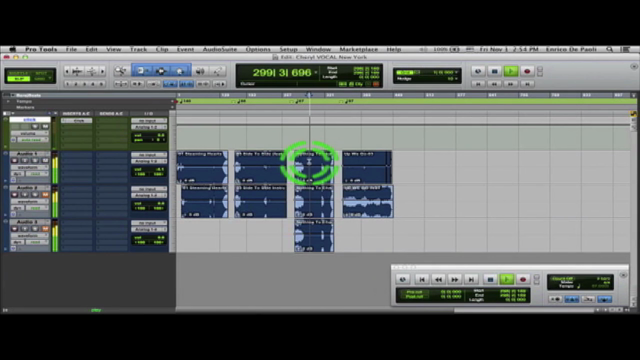This screenshot has width=640, height=360.
Task: Click Rewind button in the Edit toolbar
Action: click(494, 84)
